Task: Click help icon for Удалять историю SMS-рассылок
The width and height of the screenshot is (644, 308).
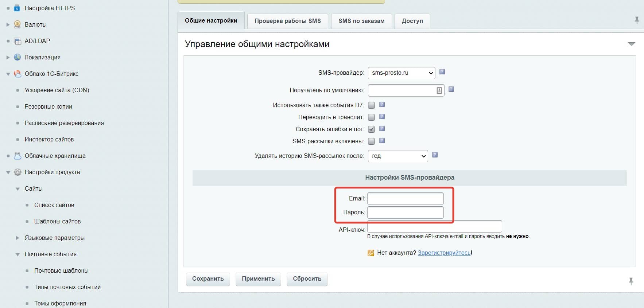Action: 435,155
